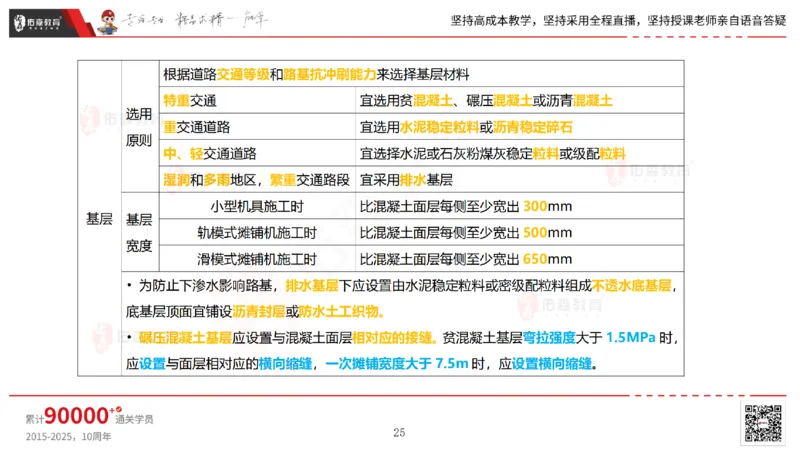
Task: Click the '特重交通' cell
Action: (257, 100)
